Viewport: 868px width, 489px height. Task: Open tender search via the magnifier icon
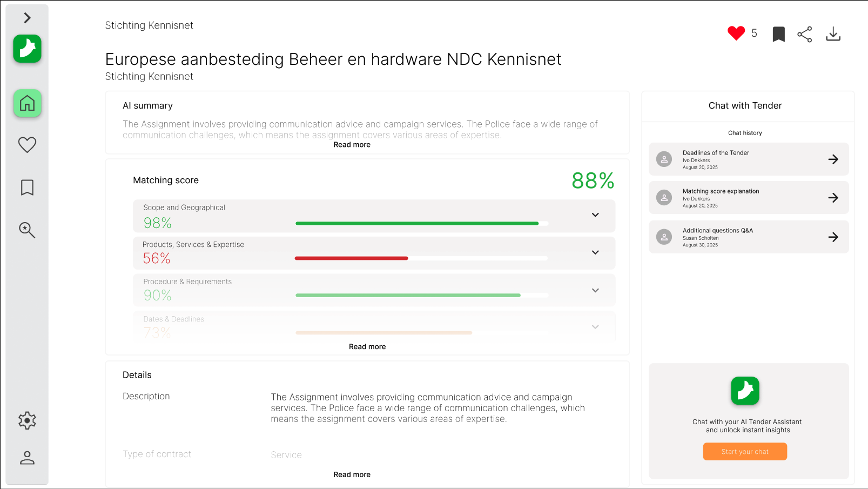(x=27, y=230)
